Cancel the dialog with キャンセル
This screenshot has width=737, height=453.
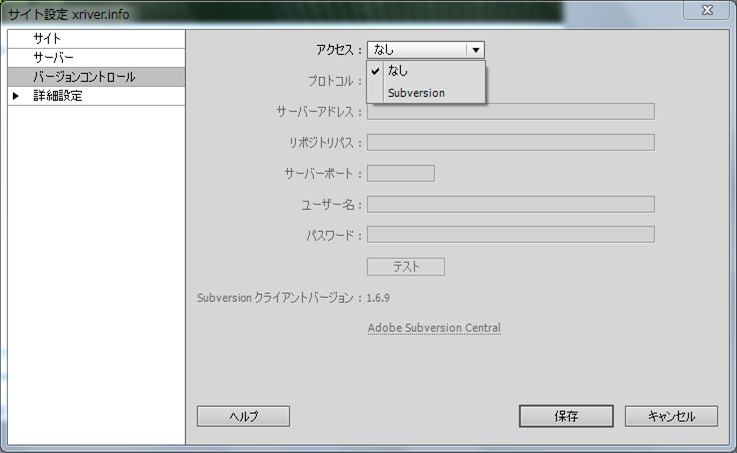671,416
